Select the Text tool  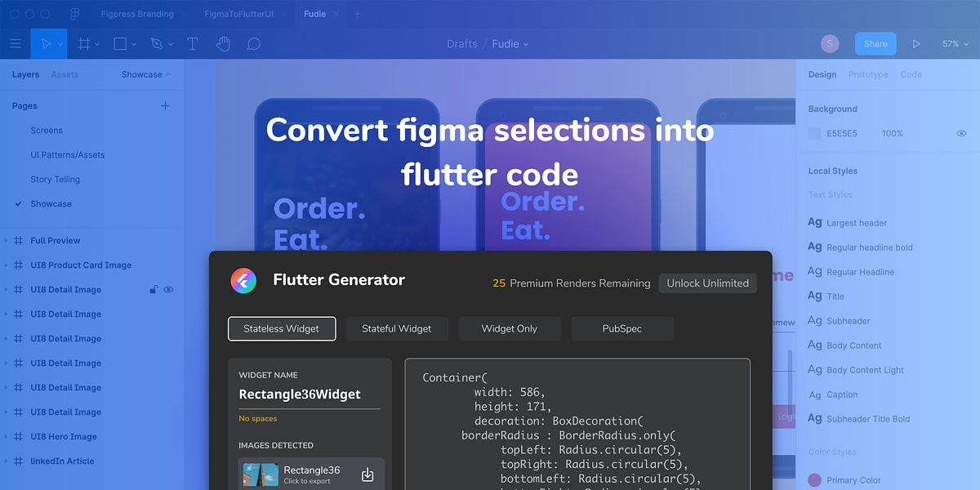point(192,43)
